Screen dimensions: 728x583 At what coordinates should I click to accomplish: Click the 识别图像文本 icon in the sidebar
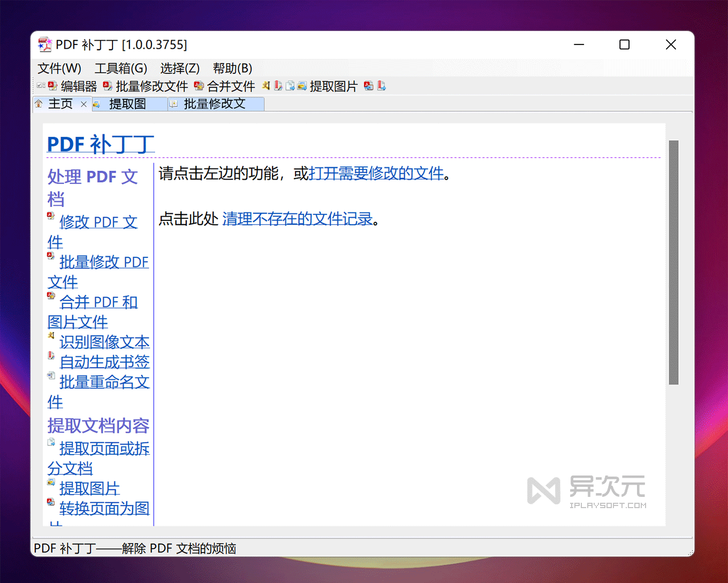click(x=51, y=335)
